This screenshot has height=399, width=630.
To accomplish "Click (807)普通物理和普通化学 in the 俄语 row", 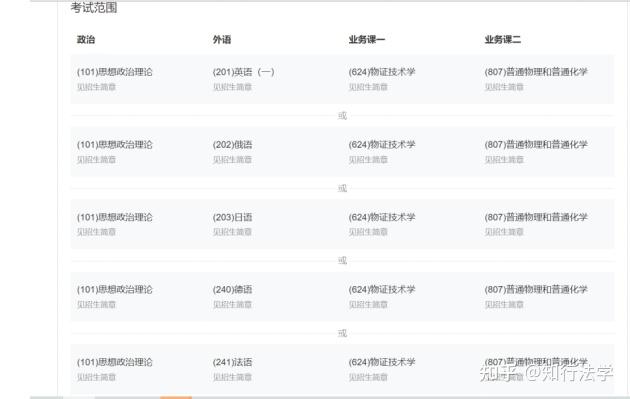I will 536,145.
